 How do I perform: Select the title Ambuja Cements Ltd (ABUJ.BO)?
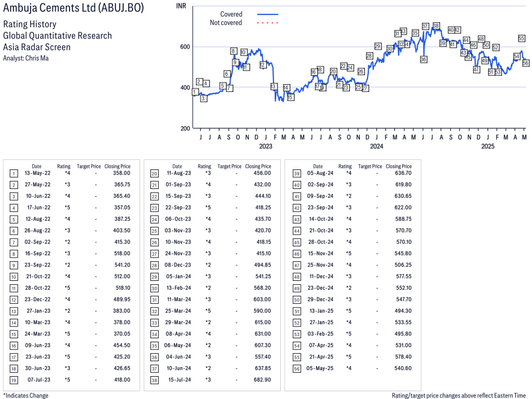pyautogui.click(x=74, y=7)
